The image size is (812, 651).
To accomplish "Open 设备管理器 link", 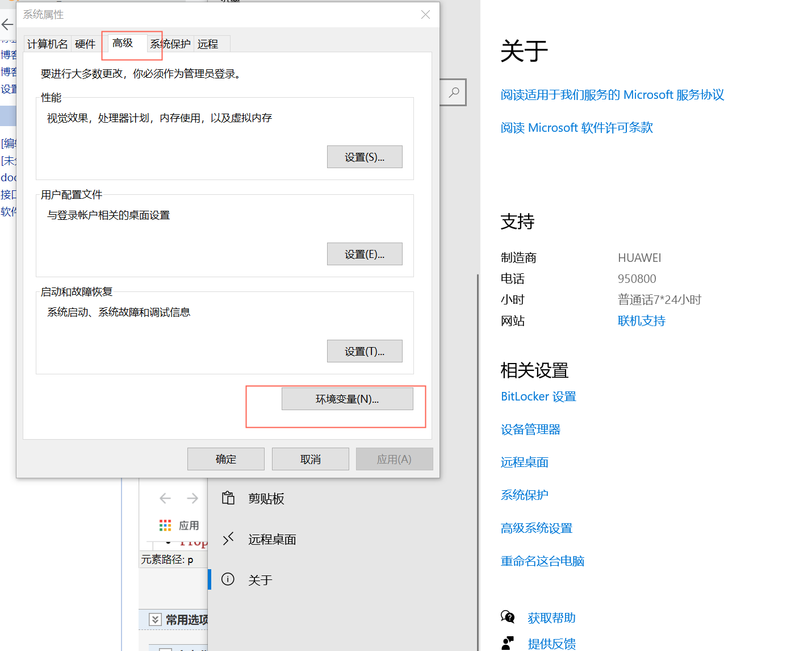I will pyautogui.click(x=530, y=429).
